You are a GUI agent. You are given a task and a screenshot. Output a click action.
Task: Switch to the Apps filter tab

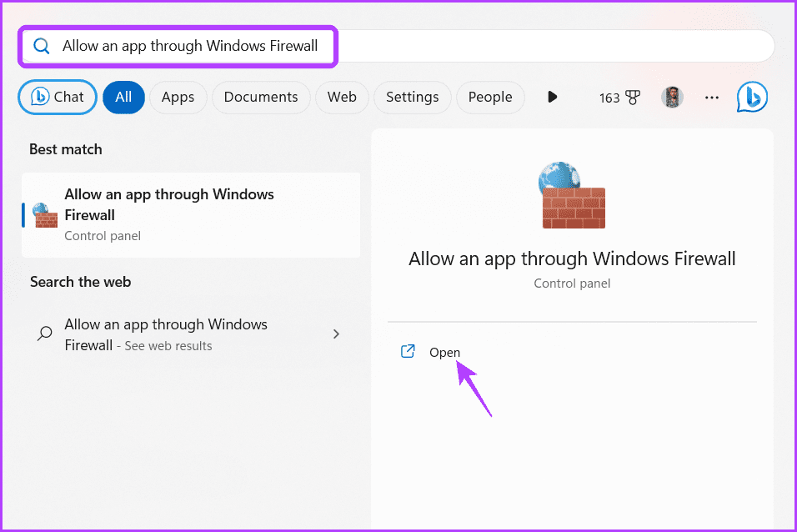coord(178,97)
